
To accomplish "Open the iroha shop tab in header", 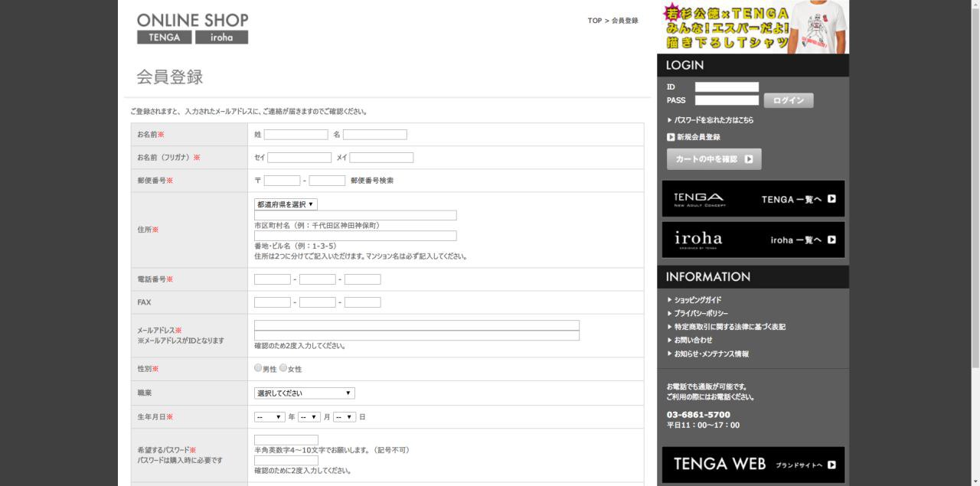I will click(x=221, y=38).
